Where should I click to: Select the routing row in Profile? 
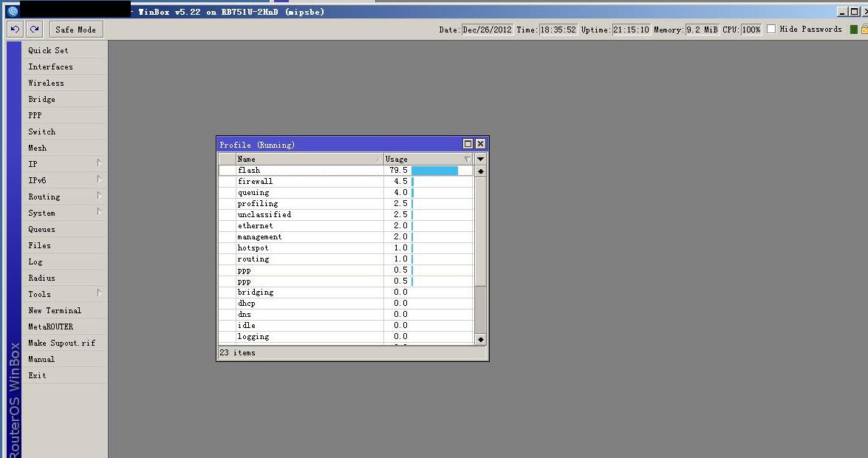click(x=346, y=259)
